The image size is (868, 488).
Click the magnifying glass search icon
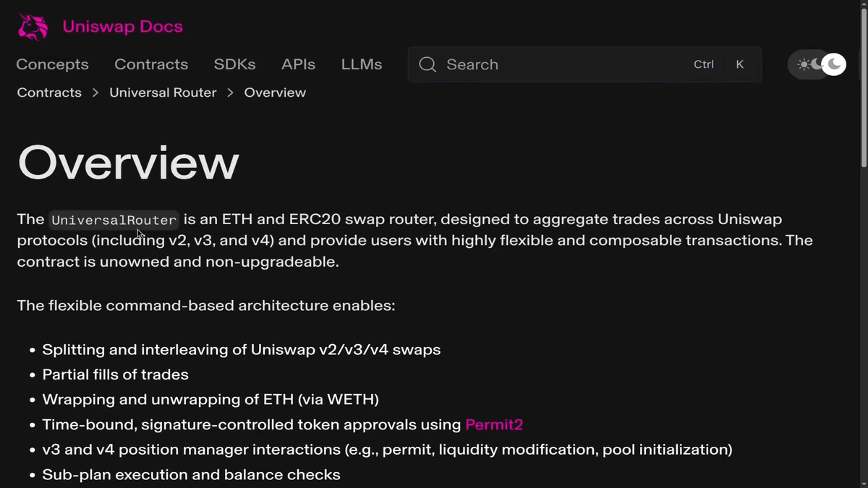coord(427,64)
